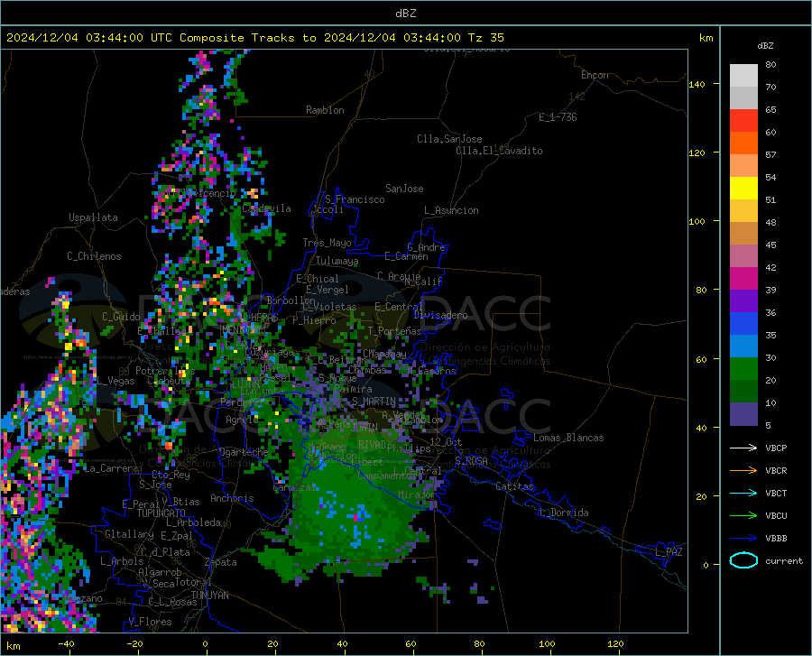Click the Tres_Mayo label

tap(327, 243)
